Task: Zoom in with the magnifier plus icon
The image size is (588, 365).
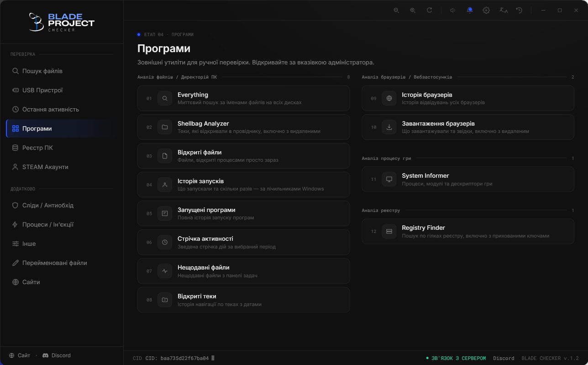Action: (413, 10)
